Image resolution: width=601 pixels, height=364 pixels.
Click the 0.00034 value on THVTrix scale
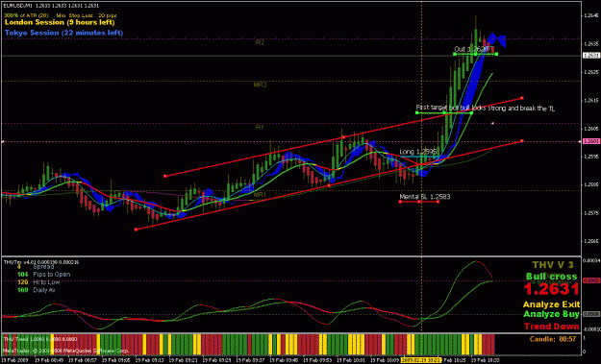pos(591,260)
